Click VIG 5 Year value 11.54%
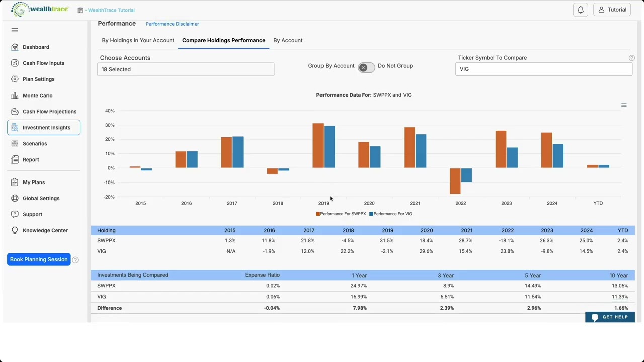This screenshot has height=362, width=644. pos(533,297)
